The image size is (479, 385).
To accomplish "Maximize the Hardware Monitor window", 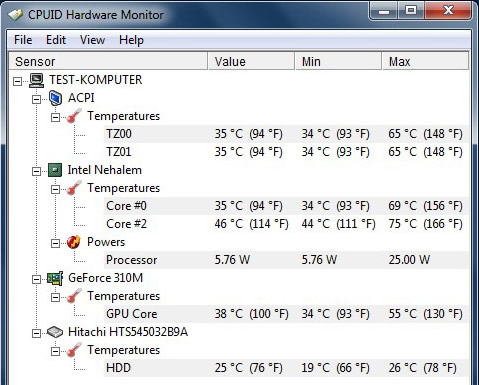I will point(411,11).
